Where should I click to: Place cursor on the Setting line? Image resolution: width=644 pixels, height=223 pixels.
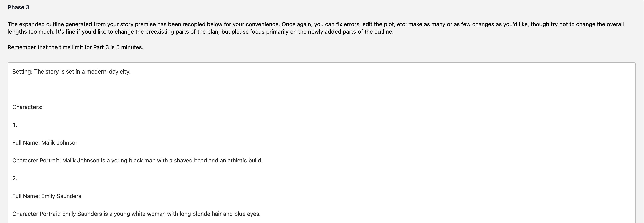point(71,72)
